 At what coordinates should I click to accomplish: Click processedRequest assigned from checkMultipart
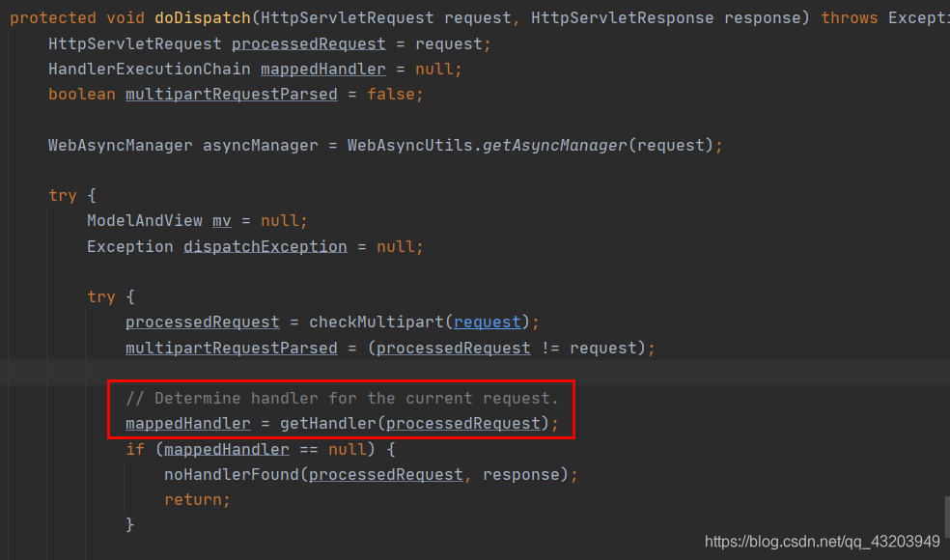(x=203, y=322)
